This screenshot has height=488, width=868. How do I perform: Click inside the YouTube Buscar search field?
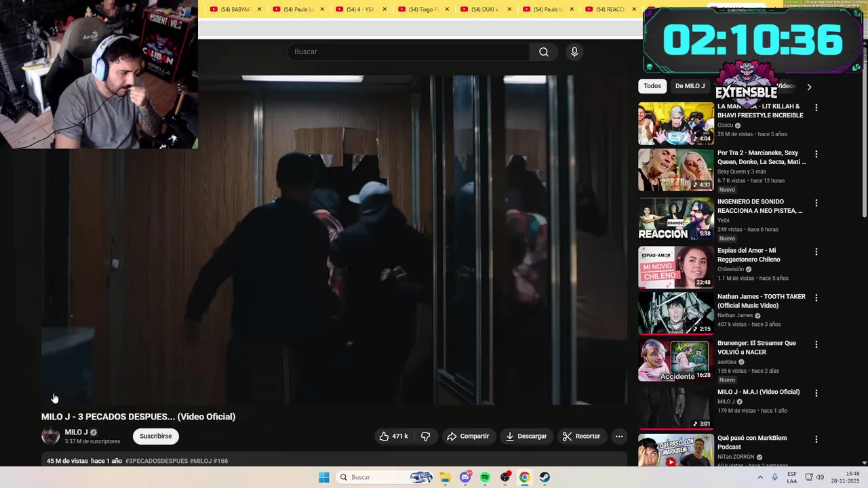(409, 52)
